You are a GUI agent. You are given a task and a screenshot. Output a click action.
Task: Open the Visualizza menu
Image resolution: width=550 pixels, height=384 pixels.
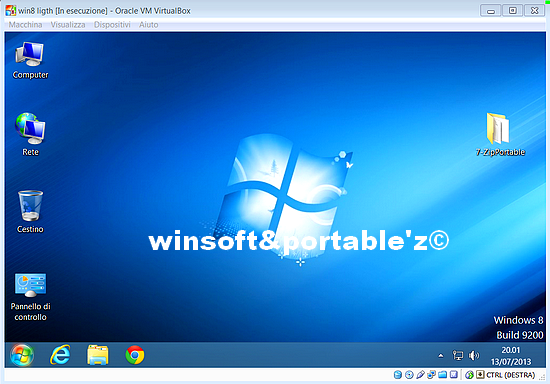pos(68,25)
